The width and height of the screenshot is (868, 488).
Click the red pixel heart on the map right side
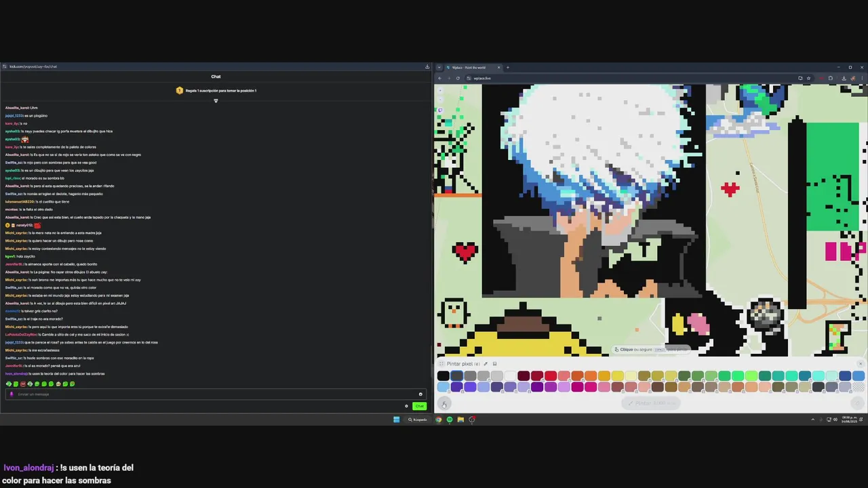[730, 189]
